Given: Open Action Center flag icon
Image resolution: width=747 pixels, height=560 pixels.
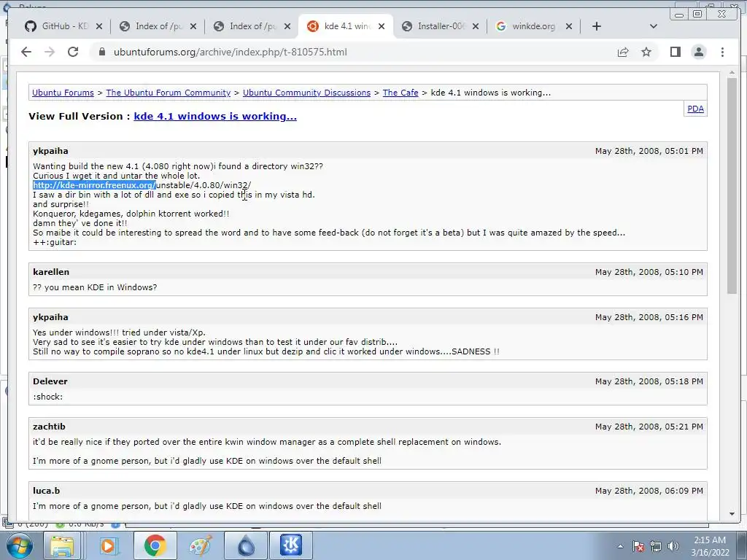Looking at the screenshot, I should pyautogui.click(x=638, y=546).
